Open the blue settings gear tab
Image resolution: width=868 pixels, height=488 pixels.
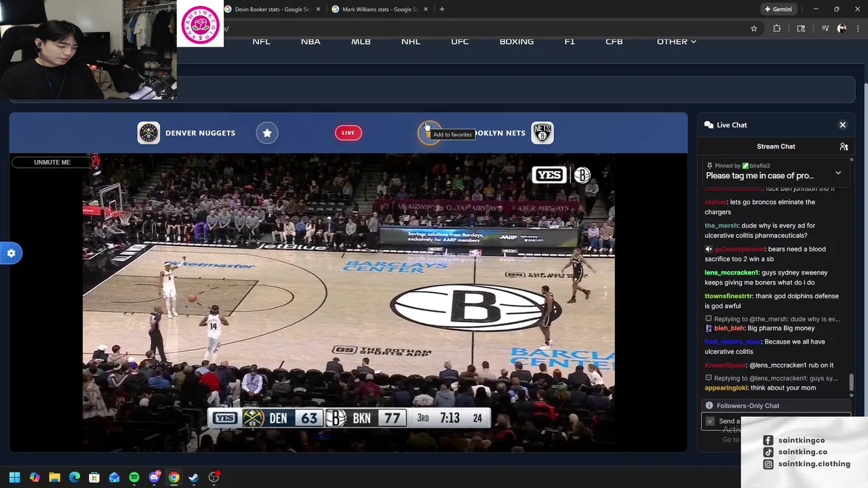click(11, 253)
